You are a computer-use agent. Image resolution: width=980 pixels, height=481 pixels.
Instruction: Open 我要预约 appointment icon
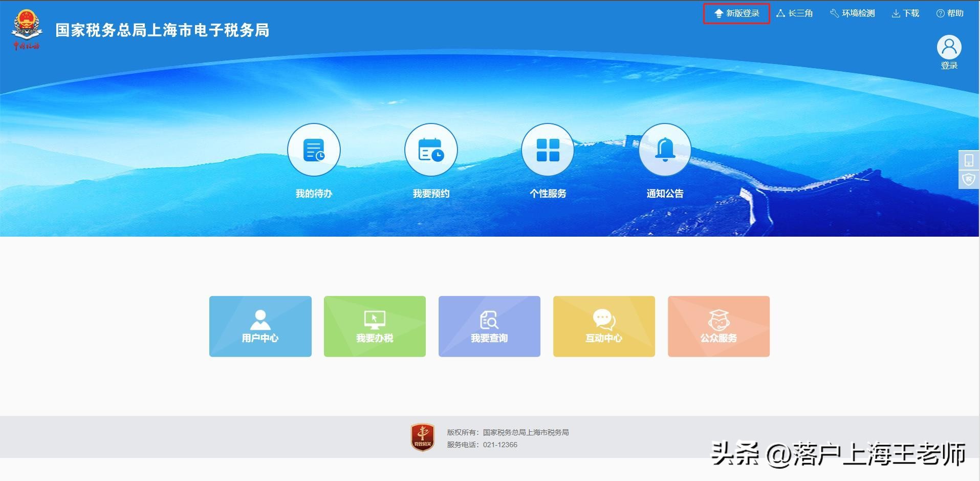coord(430,150)
